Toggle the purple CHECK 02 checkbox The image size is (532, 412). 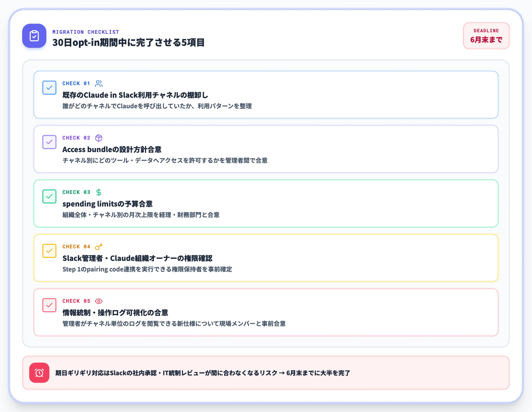tap(49, 142)
